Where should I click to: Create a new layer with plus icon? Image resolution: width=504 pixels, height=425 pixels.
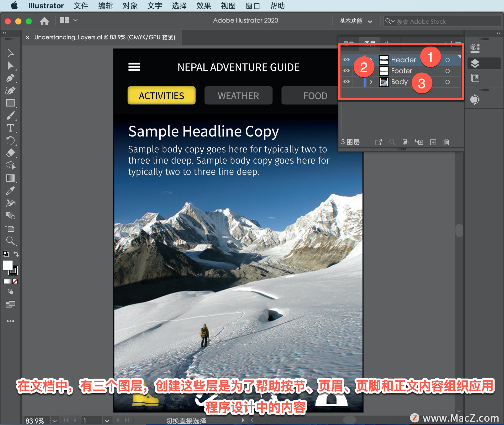pyautogui.click(x=433, y=142)
